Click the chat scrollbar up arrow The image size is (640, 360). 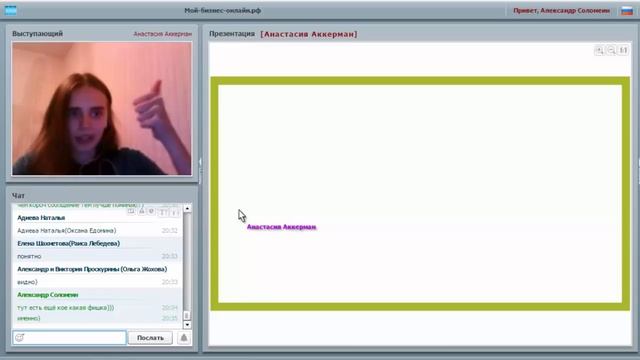point(187,208)
